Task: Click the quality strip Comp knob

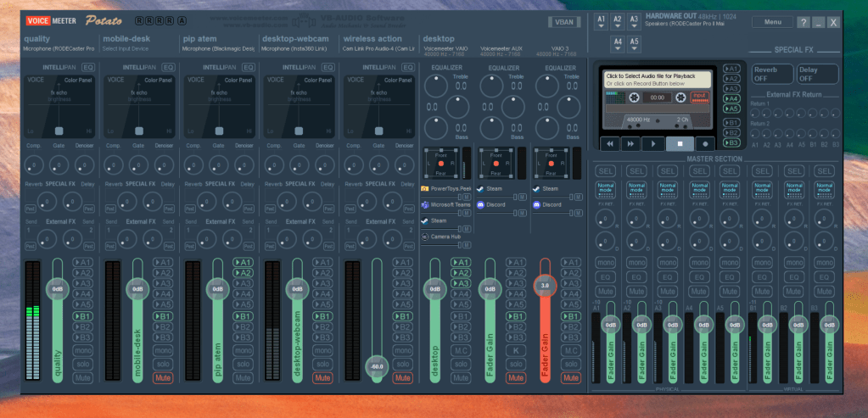Action: pyautogui.click(x=34, y=164)
